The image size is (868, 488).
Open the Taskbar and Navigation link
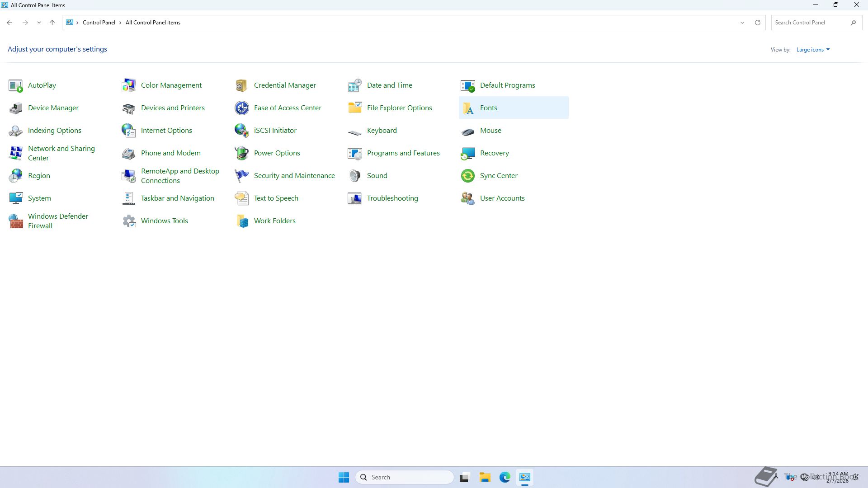click(177, 198)
